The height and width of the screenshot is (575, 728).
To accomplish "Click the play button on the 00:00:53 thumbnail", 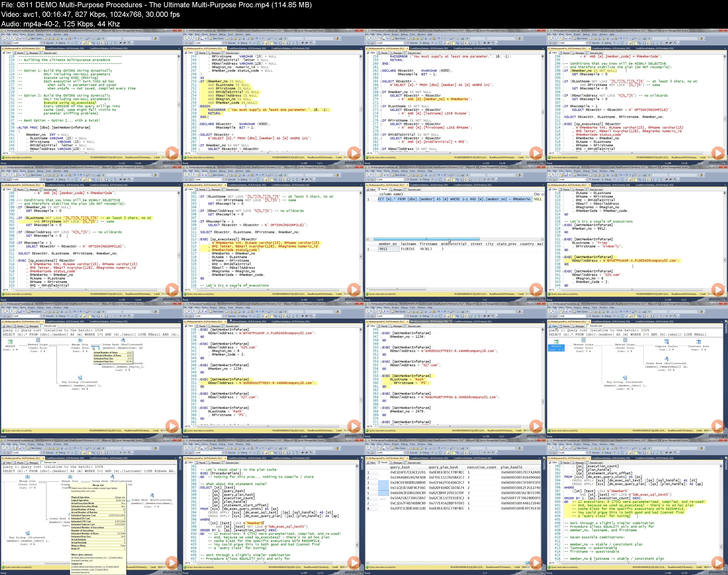I will point(172,153).
